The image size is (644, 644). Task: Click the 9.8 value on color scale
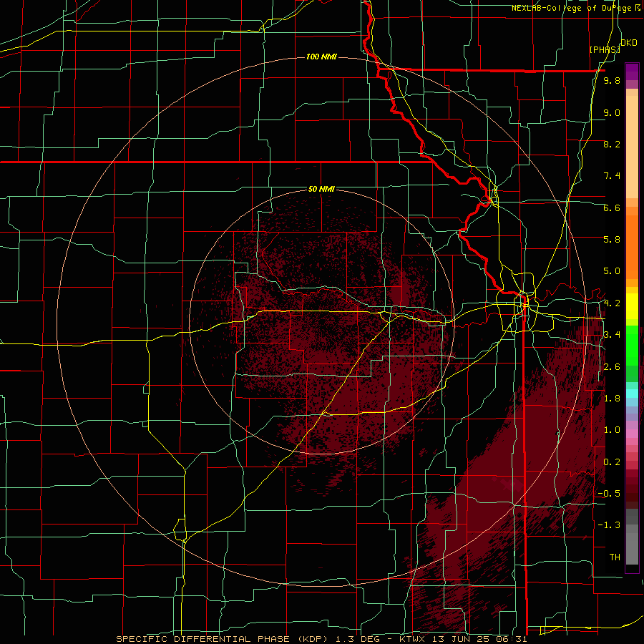click(612, 80)
